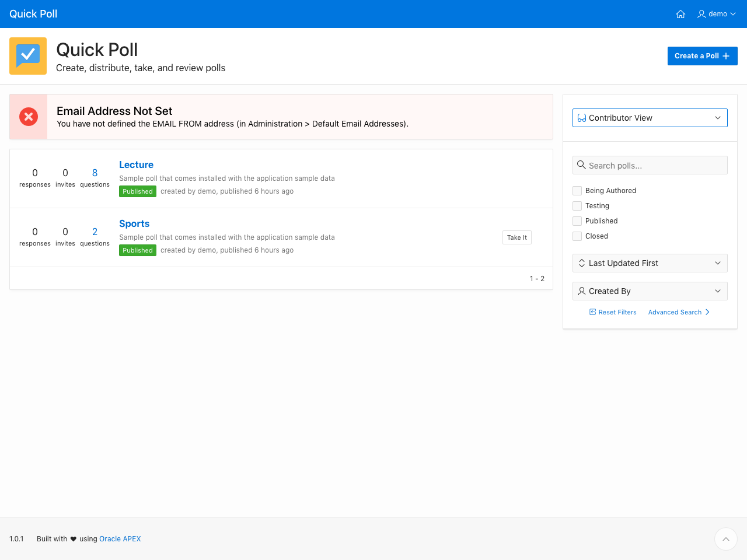Open the Last Updated First sort dropdown

pos(650,263)
